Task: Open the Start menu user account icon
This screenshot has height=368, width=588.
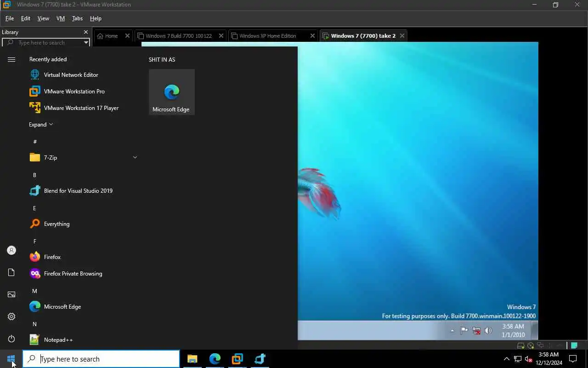Action: click(x=11, y=250)
